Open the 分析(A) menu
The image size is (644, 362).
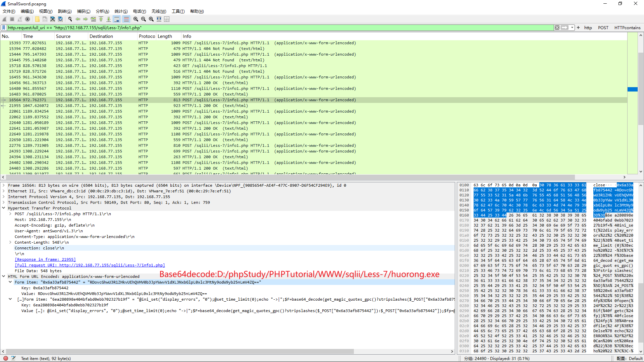tap(102, 11)
